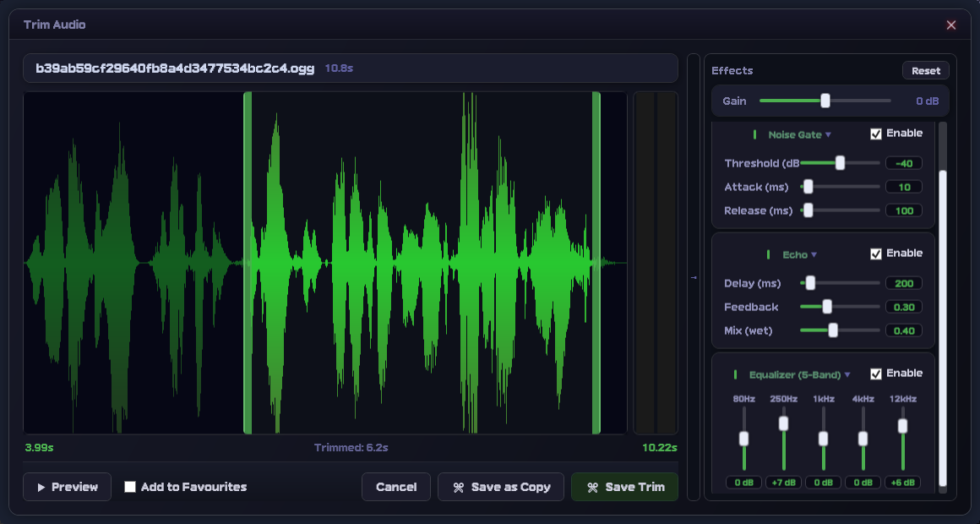Click the 1kHz equalizer band slider
980x524 pixels.
(x=823, y=439)
